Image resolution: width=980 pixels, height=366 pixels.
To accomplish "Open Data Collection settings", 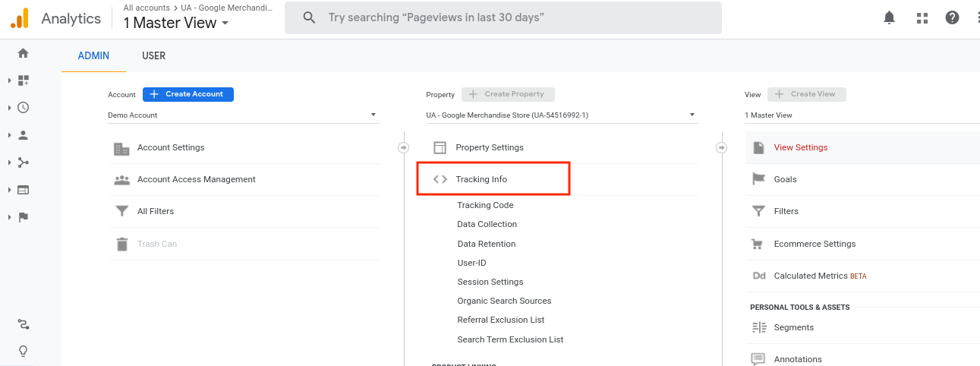I will pos(487,224).
